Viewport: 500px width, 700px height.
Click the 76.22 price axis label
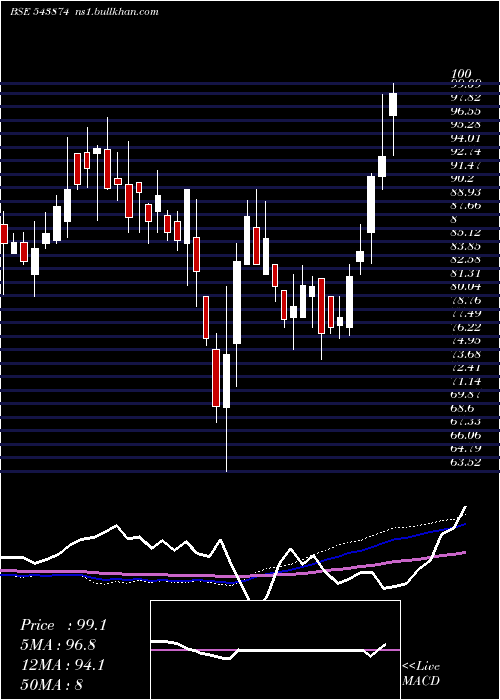click(x=465, y=327)
